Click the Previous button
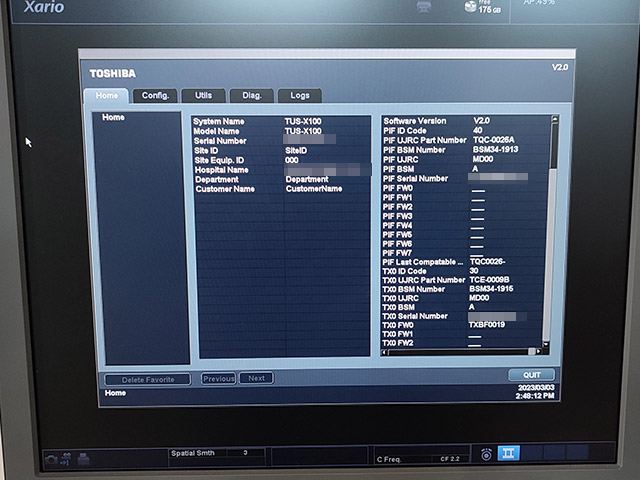This screenshot has width=640, height=480. pos(219,379)
